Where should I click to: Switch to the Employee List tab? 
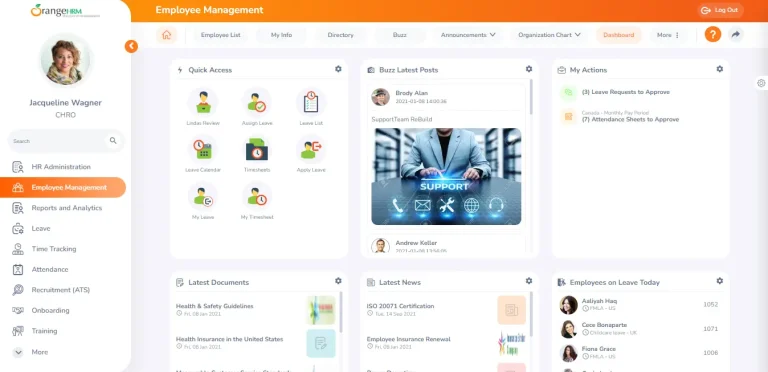[x=220, y=35]
